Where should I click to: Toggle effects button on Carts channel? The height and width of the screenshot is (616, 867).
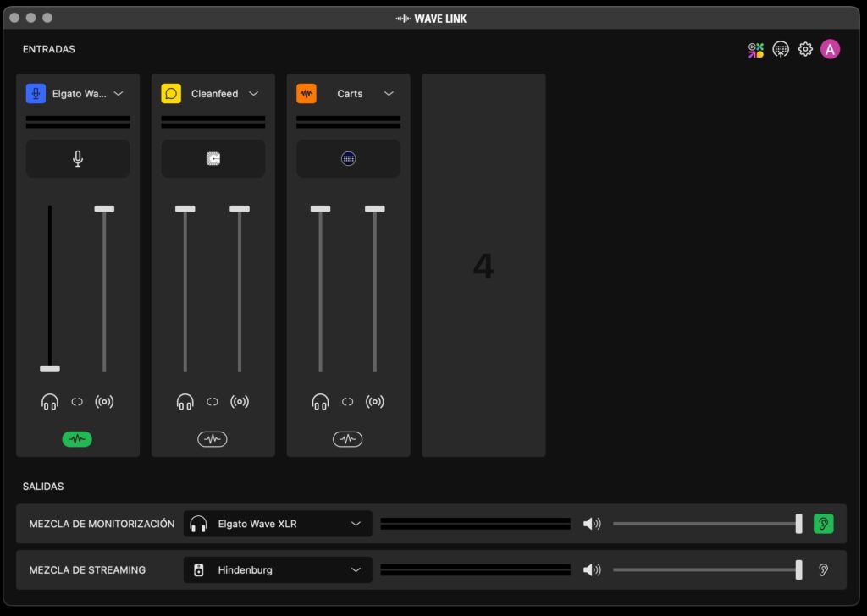click(x=347, y=439)
